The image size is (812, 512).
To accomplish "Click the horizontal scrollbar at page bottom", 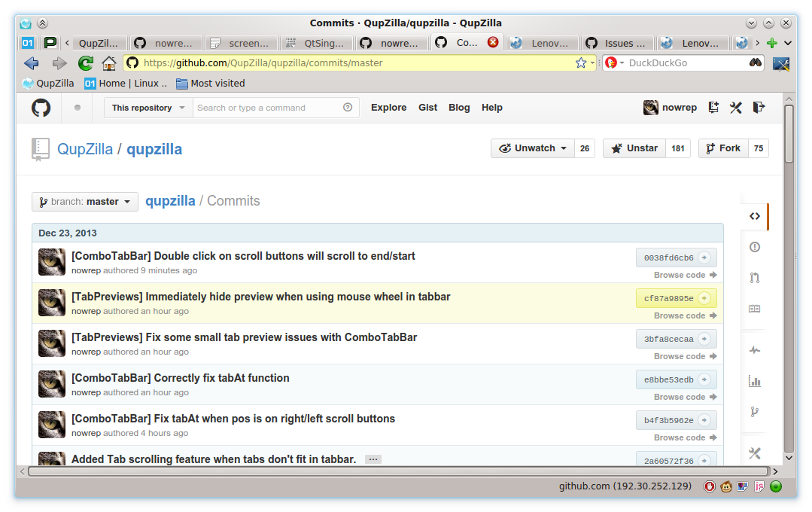I will pos(398,471).
